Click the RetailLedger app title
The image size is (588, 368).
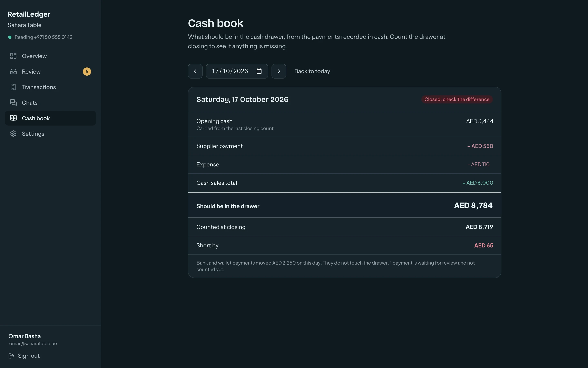[x=29, y=14]
